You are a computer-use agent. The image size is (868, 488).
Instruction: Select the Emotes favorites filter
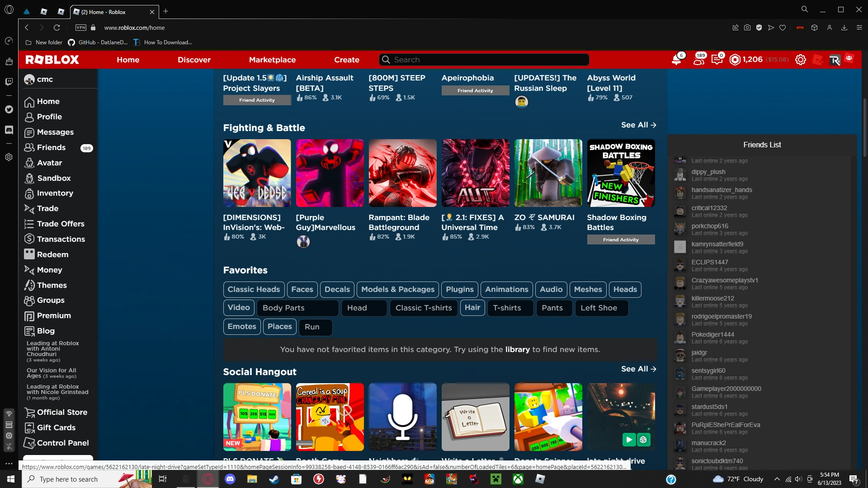[242, 326]
